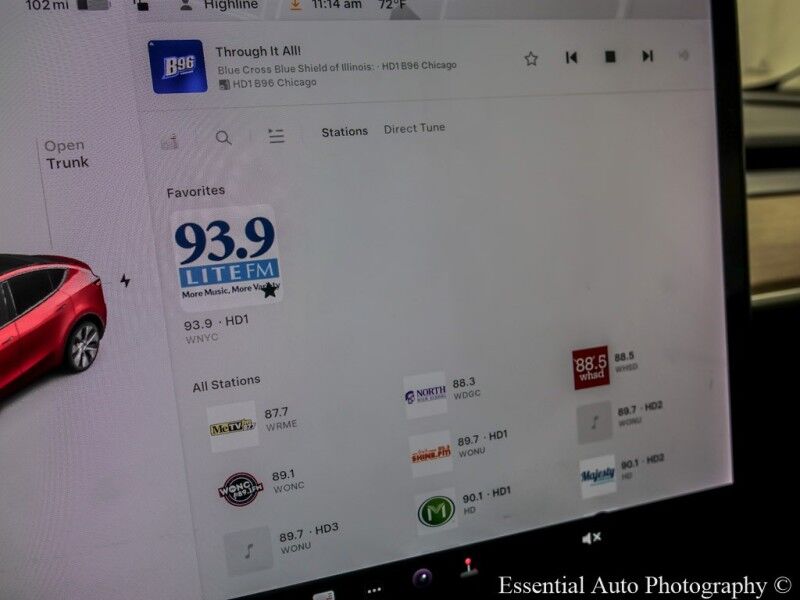
Task: Favorite the current B96 station with star
Action: click(x=531, y=59)
